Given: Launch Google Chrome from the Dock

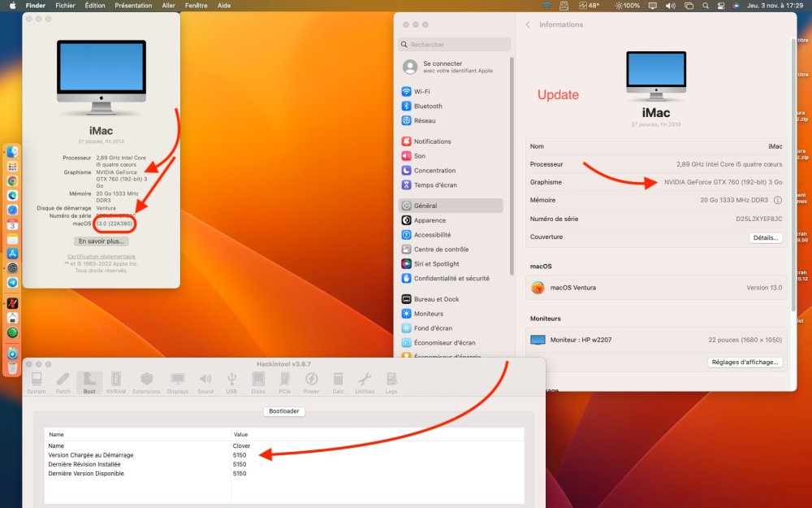Looking at the screenshot, I should click(x=12, y=181).
